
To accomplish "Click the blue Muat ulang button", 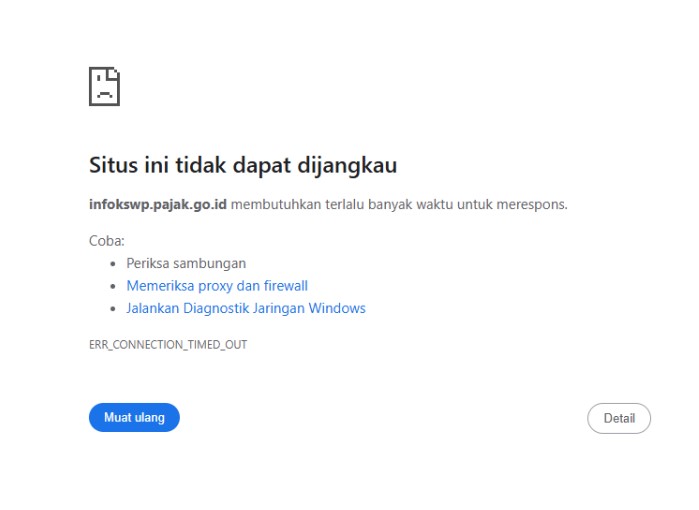I will click(x=134, y=417).
